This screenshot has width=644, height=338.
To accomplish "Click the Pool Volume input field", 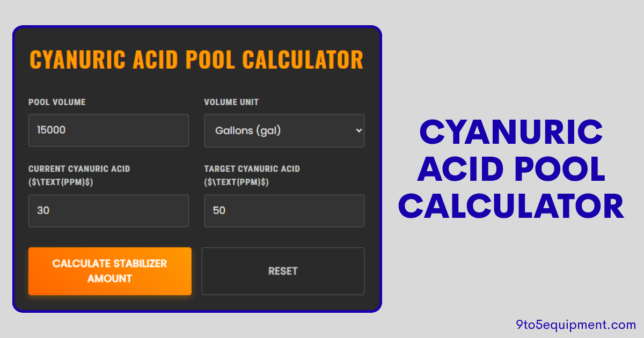I will pos(108,130).
